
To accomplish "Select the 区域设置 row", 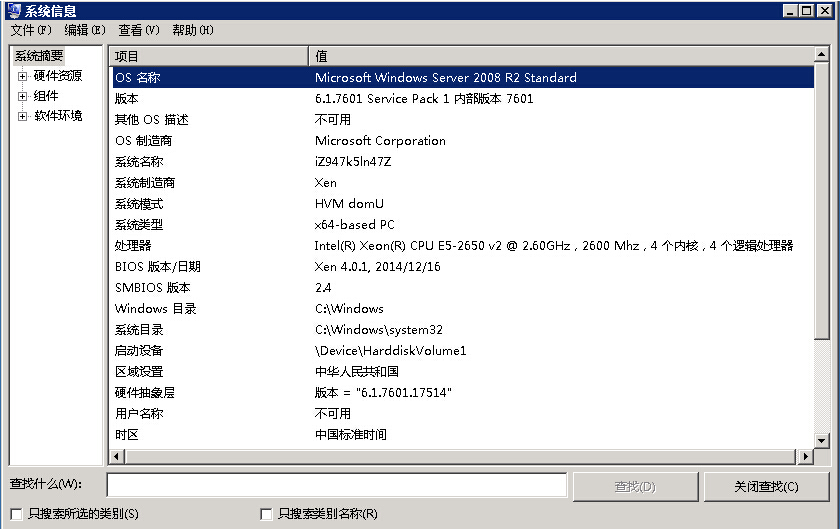I will point(463,371).
